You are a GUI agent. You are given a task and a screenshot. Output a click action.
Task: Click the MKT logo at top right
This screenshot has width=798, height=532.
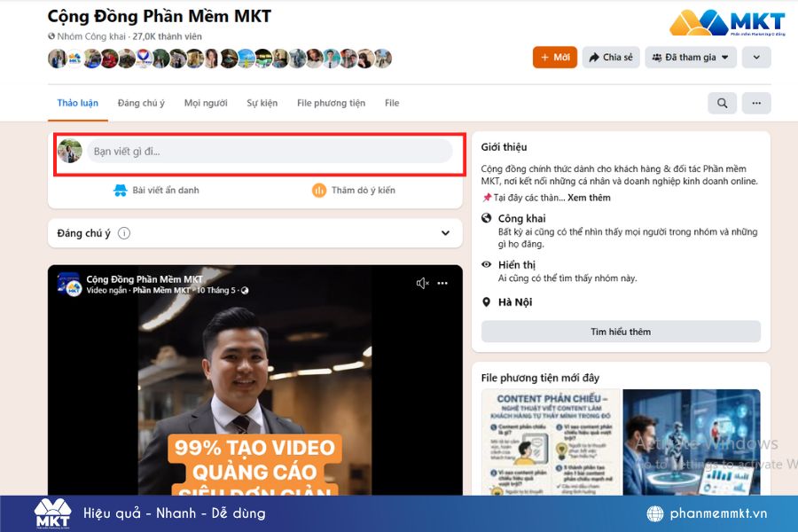(x=727, y=23)
